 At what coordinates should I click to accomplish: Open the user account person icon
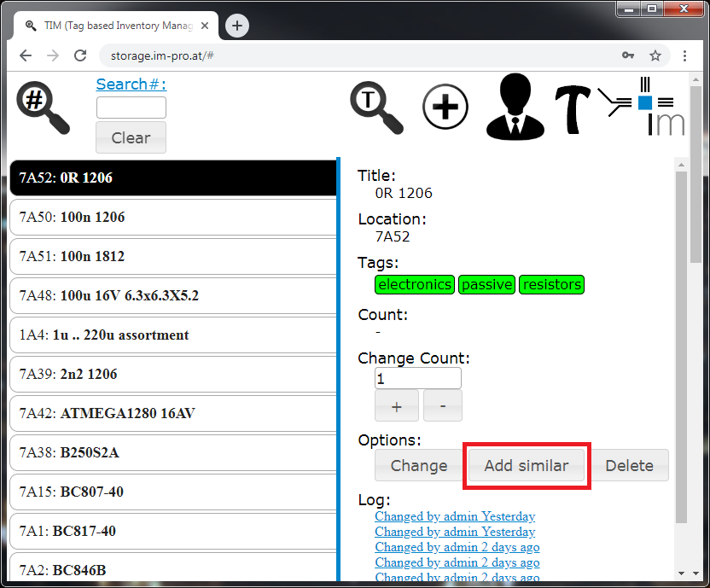coord(515,106)
